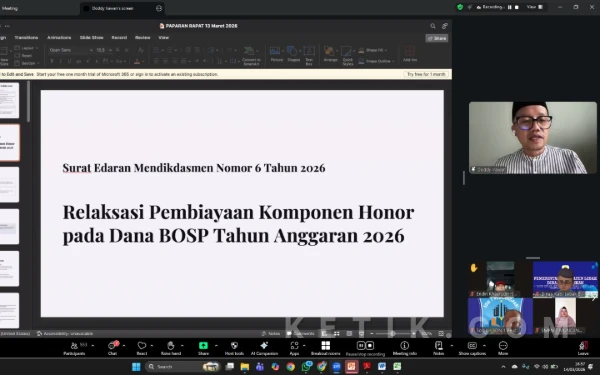Expand the Participants options arrow

pyautogui.click(x=93, y=346)
